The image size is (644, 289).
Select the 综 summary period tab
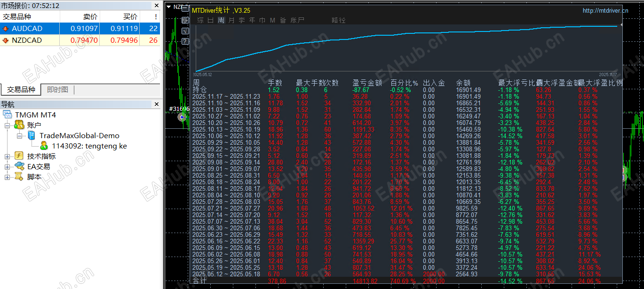pyautogui.click(x=200, y=20)
